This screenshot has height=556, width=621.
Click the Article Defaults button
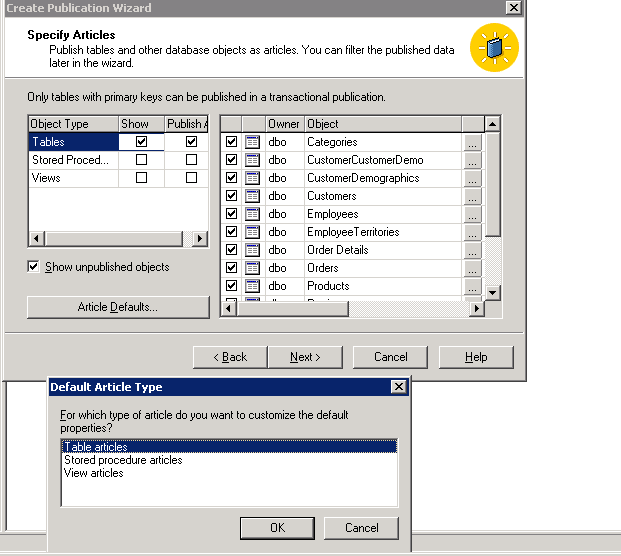118,307
